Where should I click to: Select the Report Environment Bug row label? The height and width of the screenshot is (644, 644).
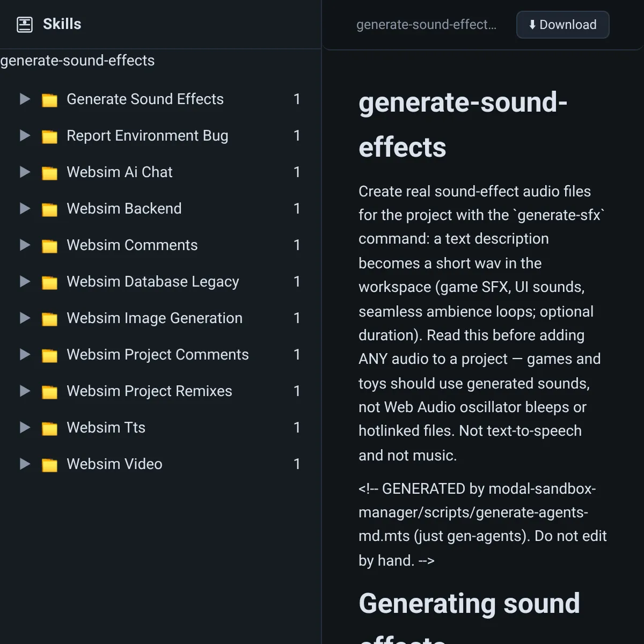point(148,136)
